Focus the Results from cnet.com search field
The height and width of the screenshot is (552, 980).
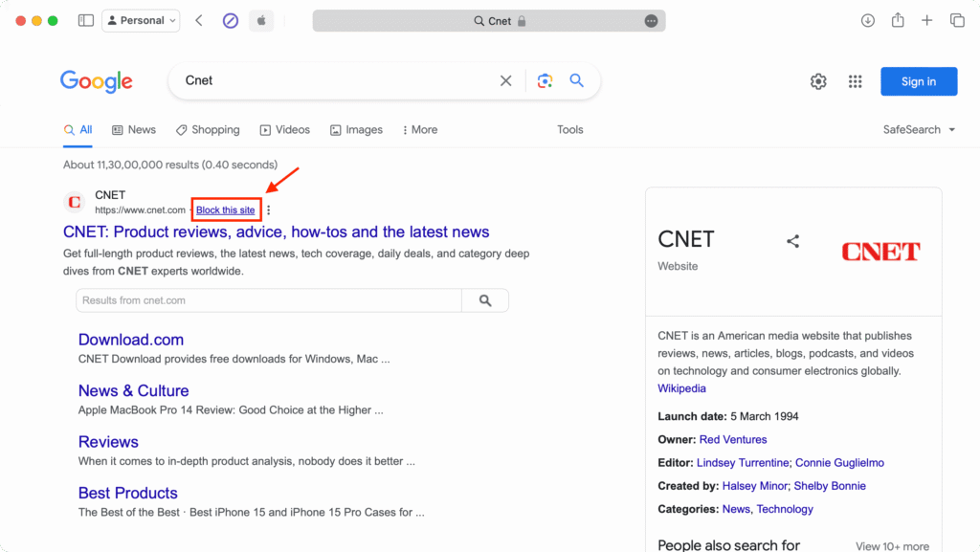[269, 300]
